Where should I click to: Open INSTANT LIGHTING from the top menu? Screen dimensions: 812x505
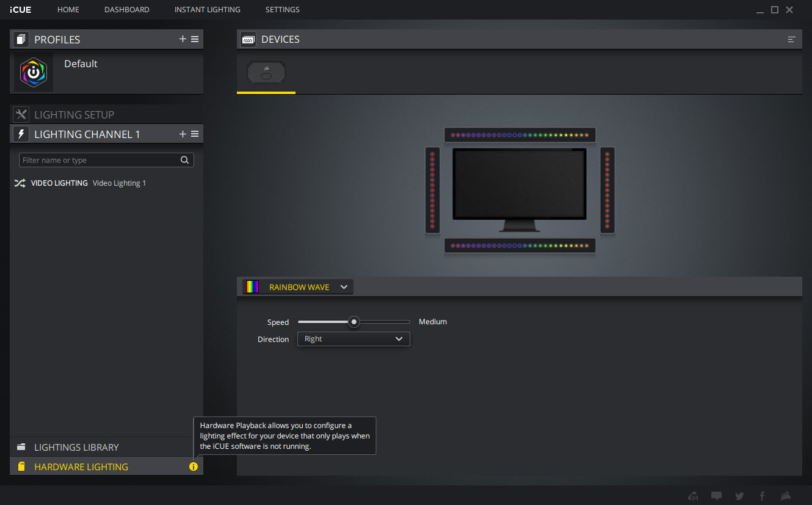[x=208, y=10]
